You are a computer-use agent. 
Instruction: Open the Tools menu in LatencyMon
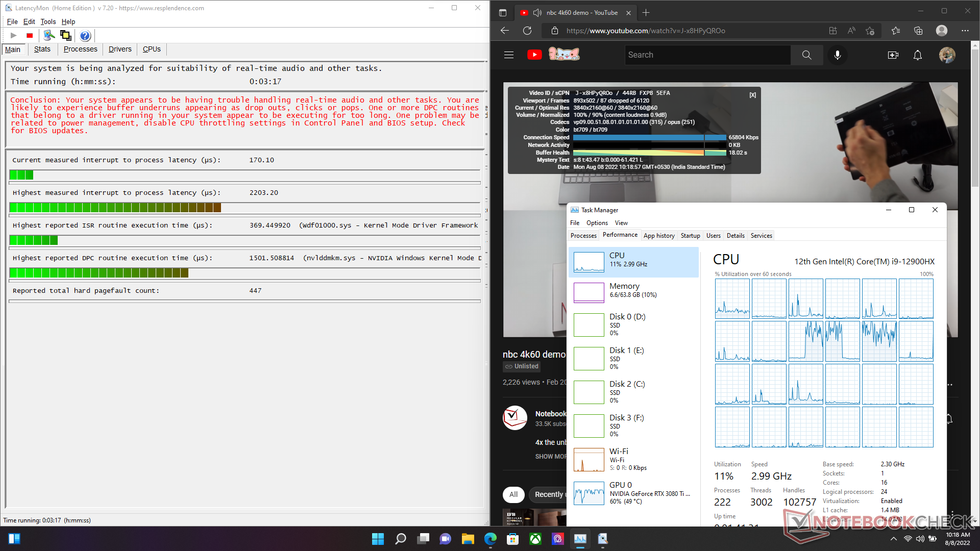coord(48,21)
